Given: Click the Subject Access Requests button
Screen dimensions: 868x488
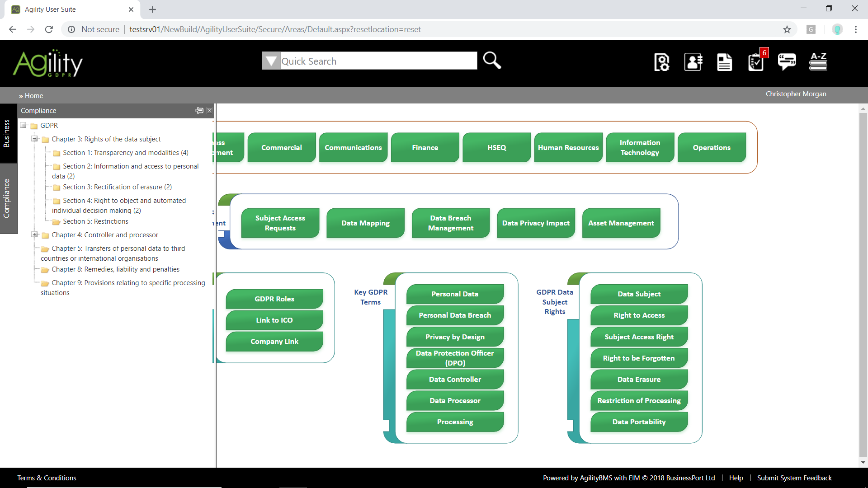Looking at the screenshot, I should tap(280, 223).
